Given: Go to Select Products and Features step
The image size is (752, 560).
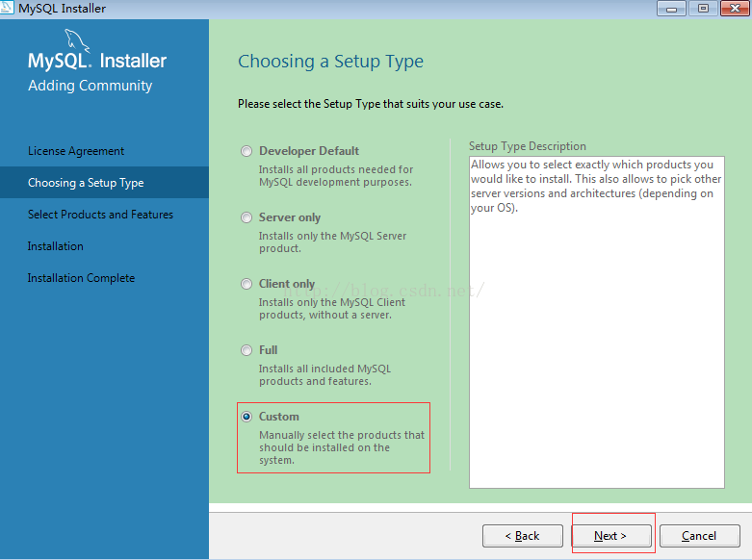Looking at the screenshot, I should point(100,215).
